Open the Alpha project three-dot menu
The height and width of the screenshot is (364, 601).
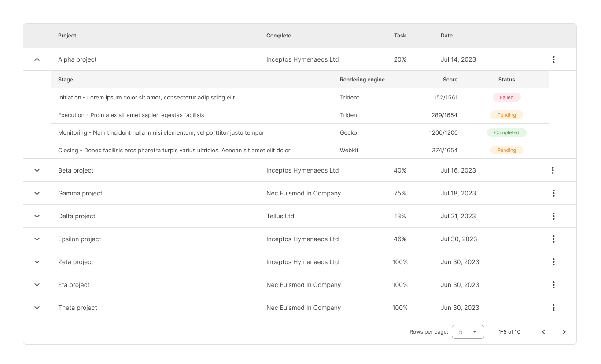[553, 59]
